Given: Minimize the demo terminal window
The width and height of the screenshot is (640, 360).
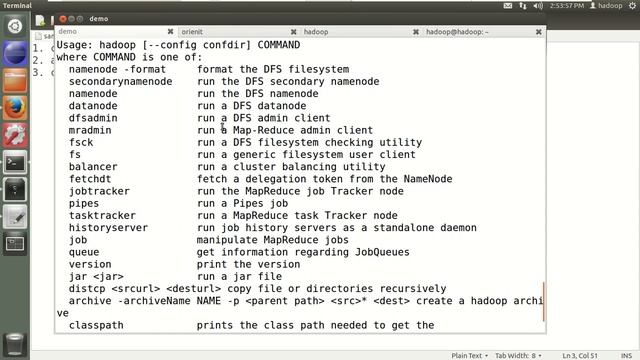Looking at the screenshot, I should click(x=71, y=19).
